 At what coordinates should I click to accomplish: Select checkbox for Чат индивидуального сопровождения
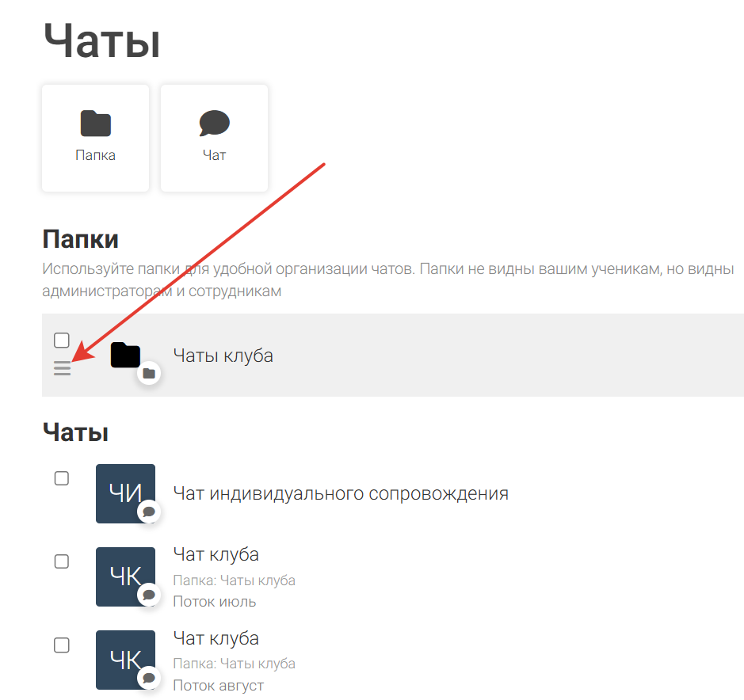click(62, 478)
